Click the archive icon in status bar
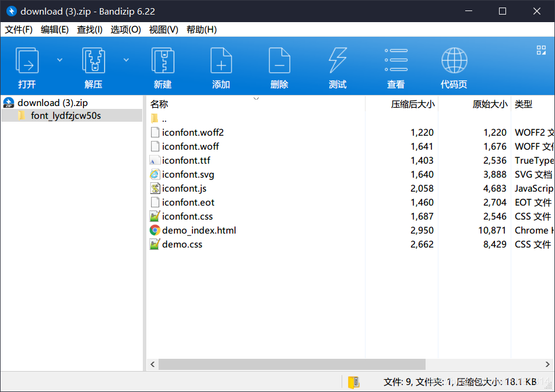Image resolution: width=555 pixels, height=392 pixels. [354, 383]
